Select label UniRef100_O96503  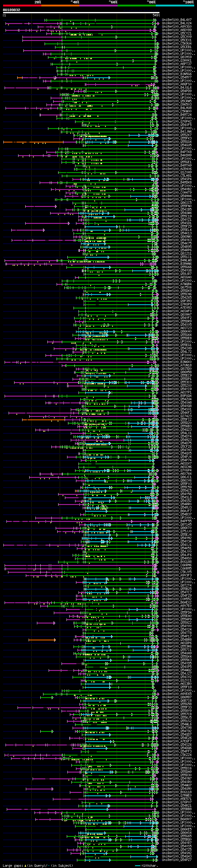click(177, 104)
